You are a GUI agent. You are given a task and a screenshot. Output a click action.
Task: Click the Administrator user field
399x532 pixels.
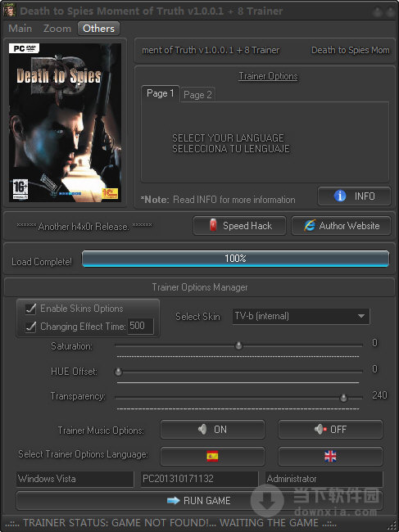tap(324, 479)
